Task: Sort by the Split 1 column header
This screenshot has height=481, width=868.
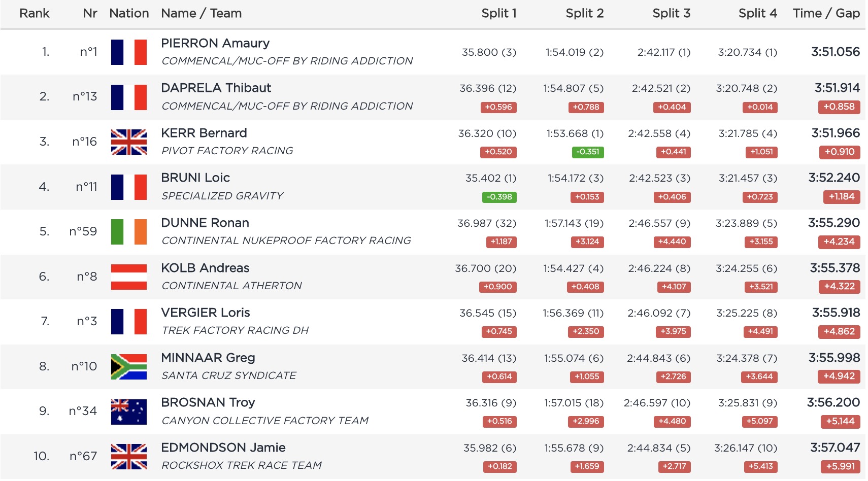Action: point(498,14)
